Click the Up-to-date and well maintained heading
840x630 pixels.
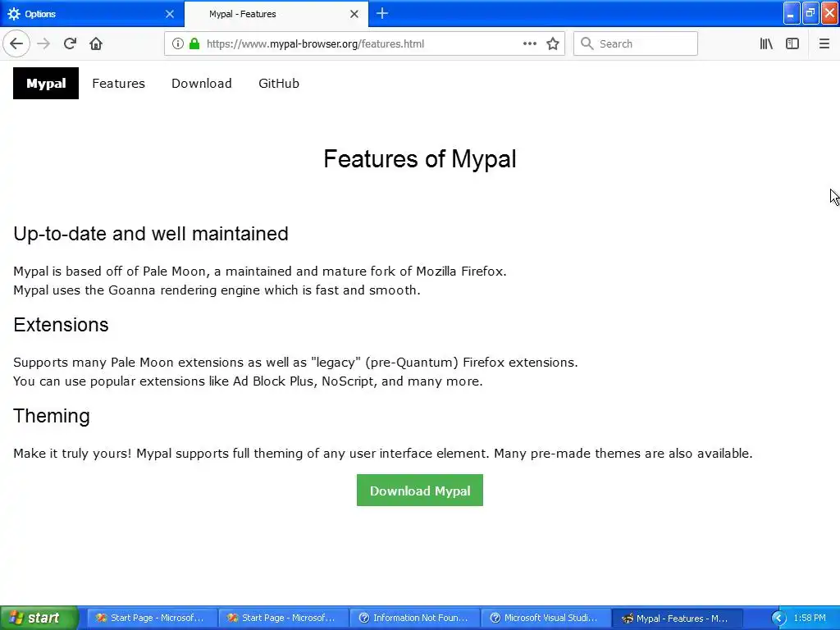(x=151, y=234)
